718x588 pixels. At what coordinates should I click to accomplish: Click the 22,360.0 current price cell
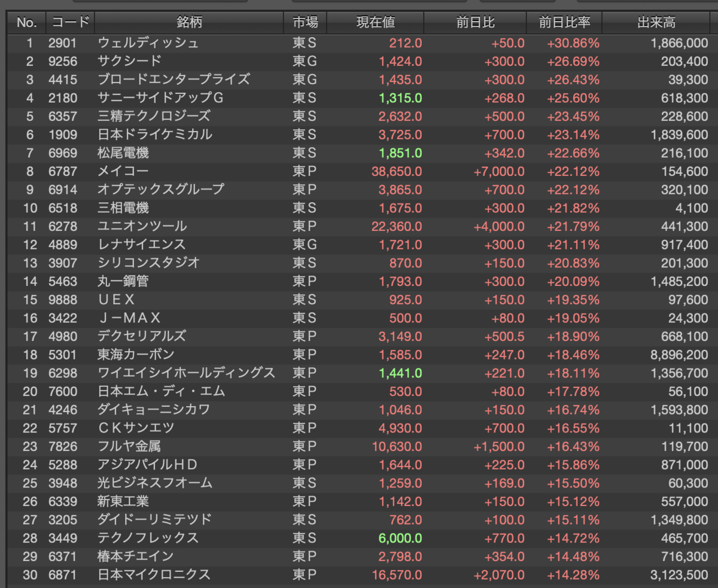coord(397,226)
